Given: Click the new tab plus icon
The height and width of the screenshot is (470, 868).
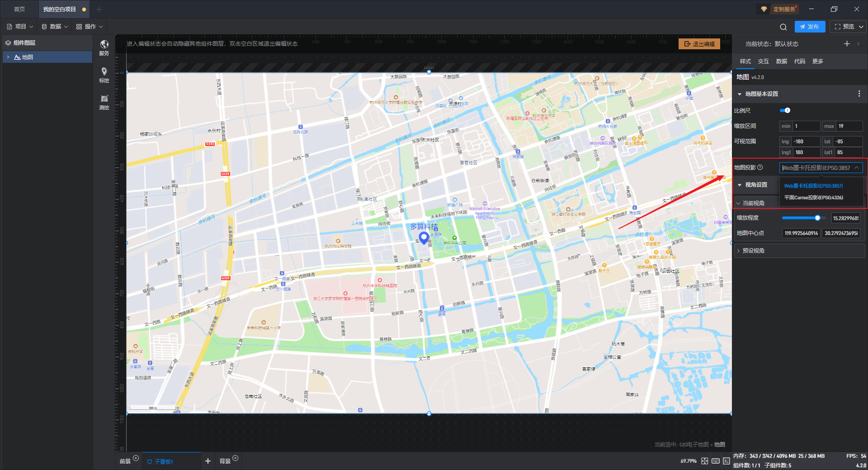Looking at the screenshot, I should [99, 9].
